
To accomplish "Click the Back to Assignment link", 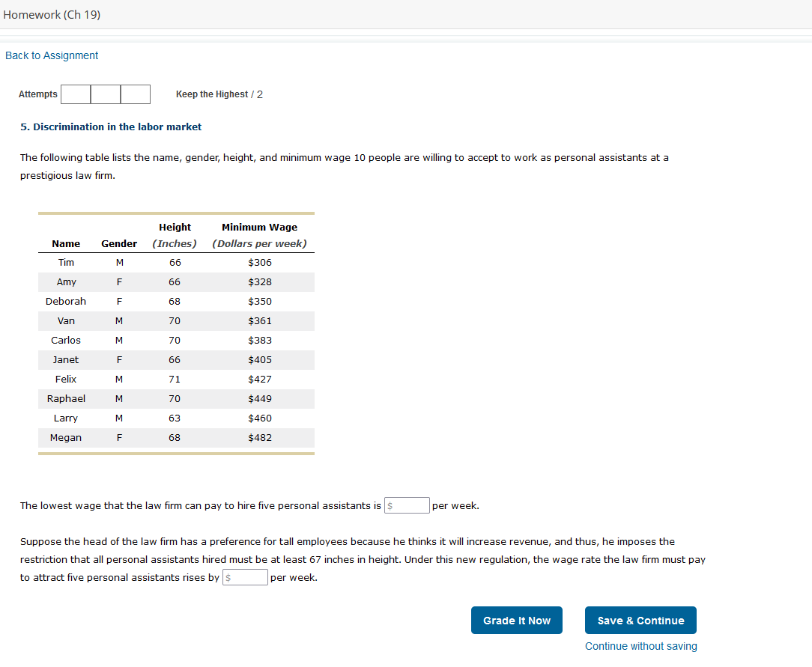I will pyautogui.click(x=51, y=55).
